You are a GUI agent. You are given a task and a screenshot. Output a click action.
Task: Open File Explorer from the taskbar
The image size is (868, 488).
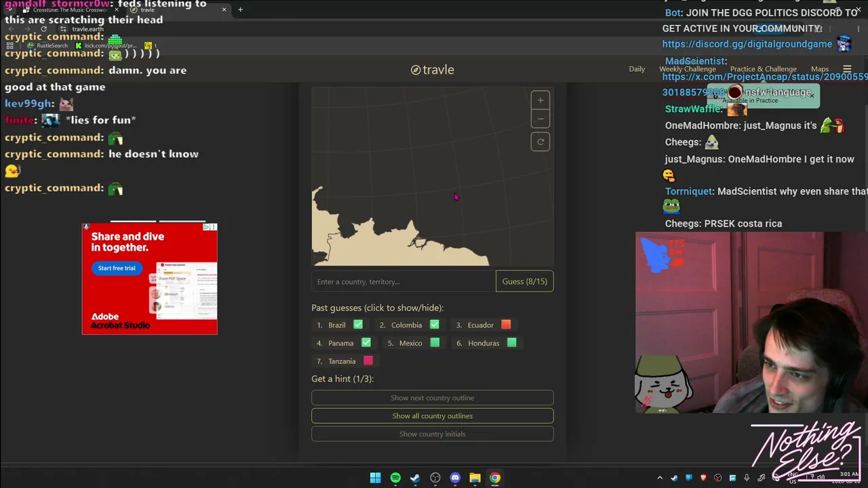(x=475, y=478)
